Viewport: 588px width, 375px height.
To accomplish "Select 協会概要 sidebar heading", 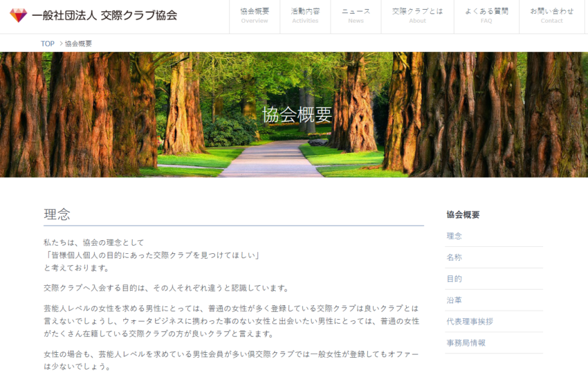I will (x=463, y=214).
